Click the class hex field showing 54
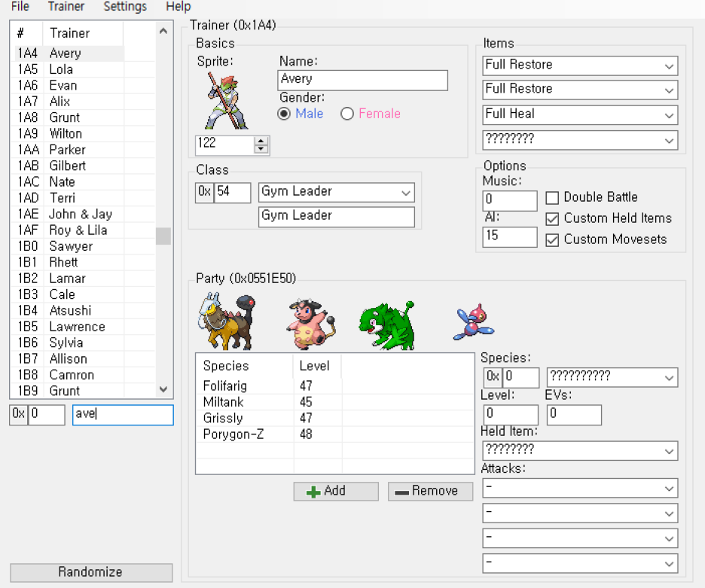 coord(232,193)
